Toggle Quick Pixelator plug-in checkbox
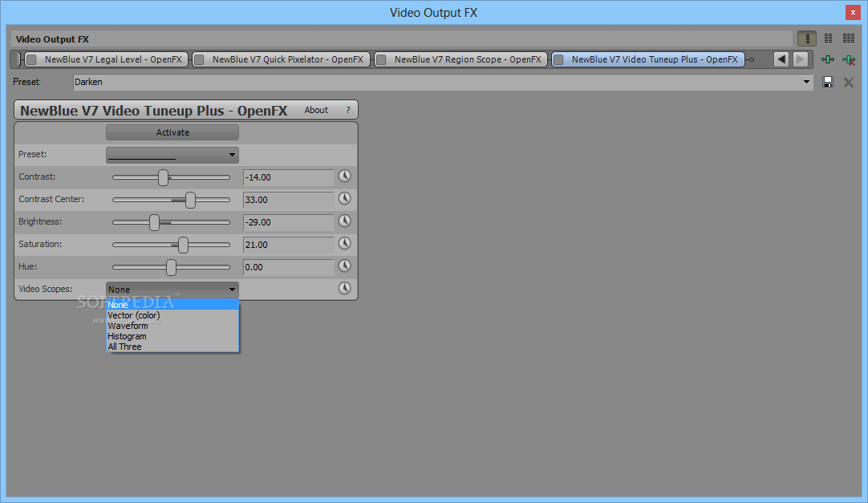 coord(199,59)
